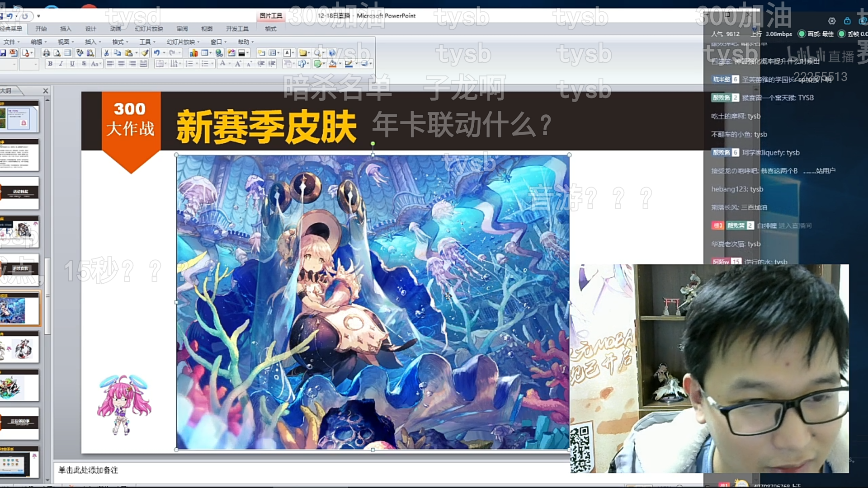Click the Undo arrow in the toolbar

(156, 53)
